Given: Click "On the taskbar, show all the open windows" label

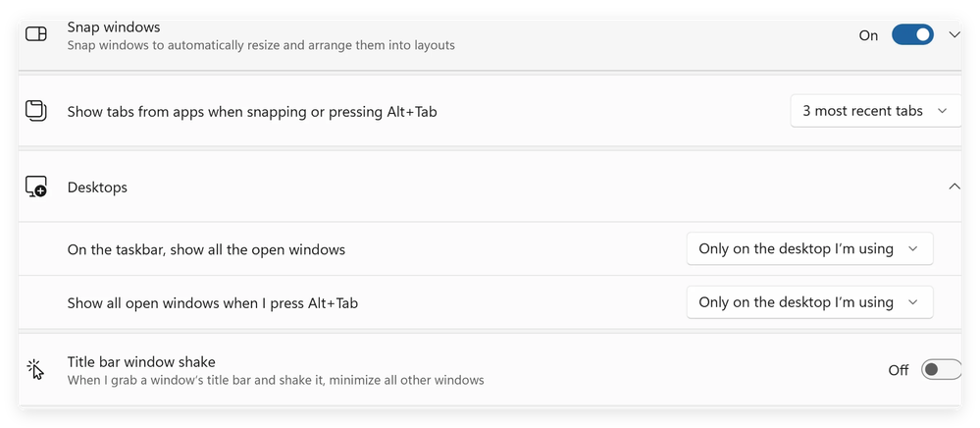Looking at the screenshot, I should [x=206, y=249].
